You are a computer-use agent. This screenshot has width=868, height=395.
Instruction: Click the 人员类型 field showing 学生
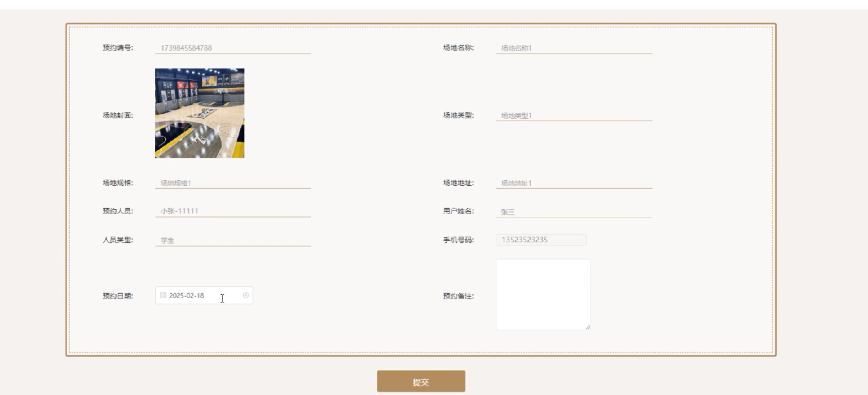click(x=232, y=240)
